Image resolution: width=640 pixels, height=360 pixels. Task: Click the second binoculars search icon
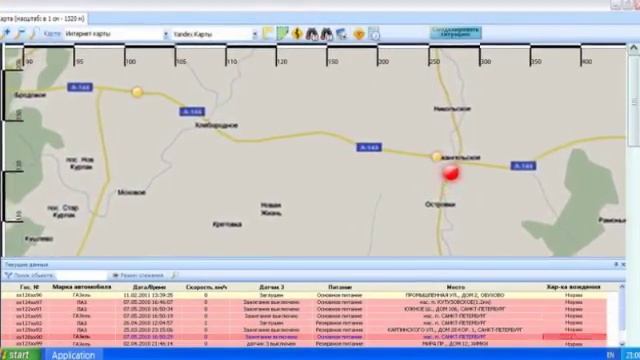[x=327, y=34]
